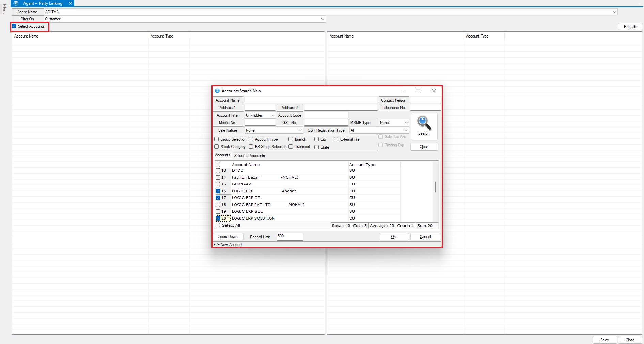Open the Filter On Customer dropdown
644x344 pixels.
tap(323, 19)
